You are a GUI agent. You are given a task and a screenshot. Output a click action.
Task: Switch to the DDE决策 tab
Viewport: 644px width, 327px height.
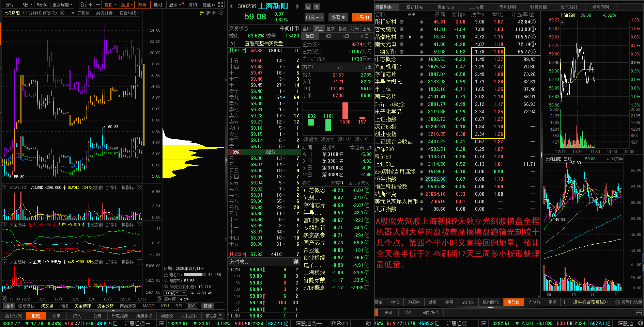point(476,7)
